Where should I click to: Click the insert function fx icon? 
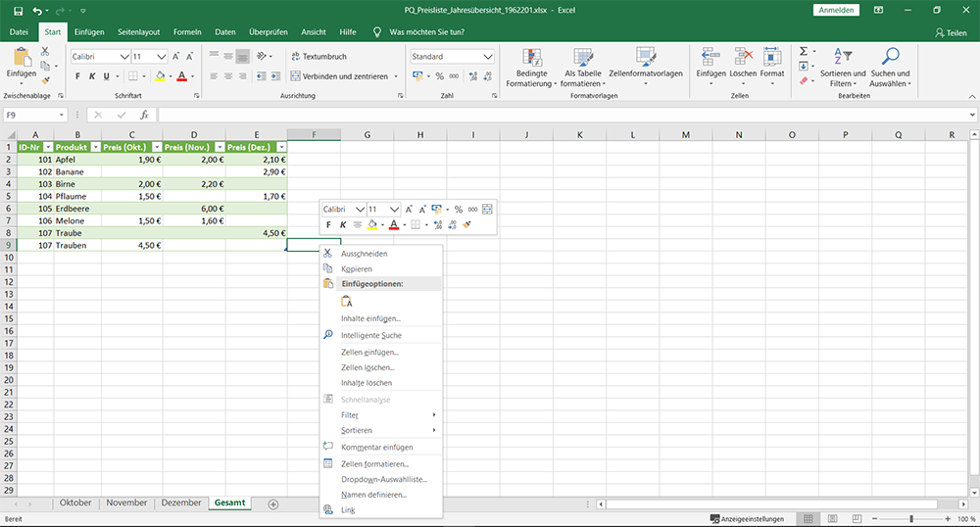click(144, 115)
